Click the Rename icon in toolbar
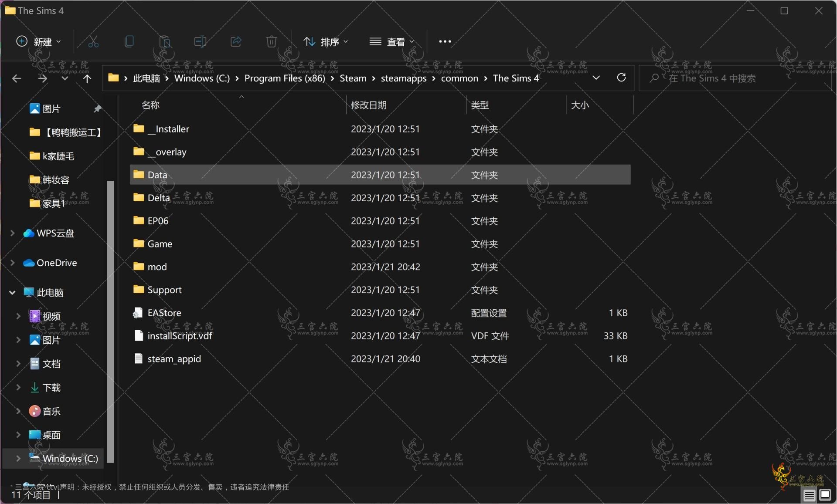This screenshot has width=837, height=504. [200, 42]
